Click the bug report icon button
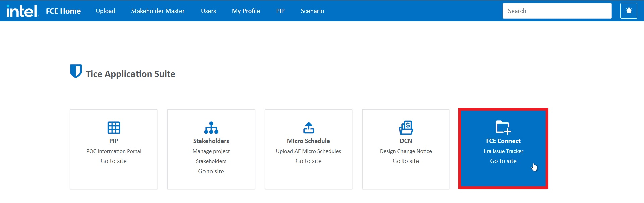The height and width of the screenshot is (203, 644). pyautogui.click(x=629, y=11)
